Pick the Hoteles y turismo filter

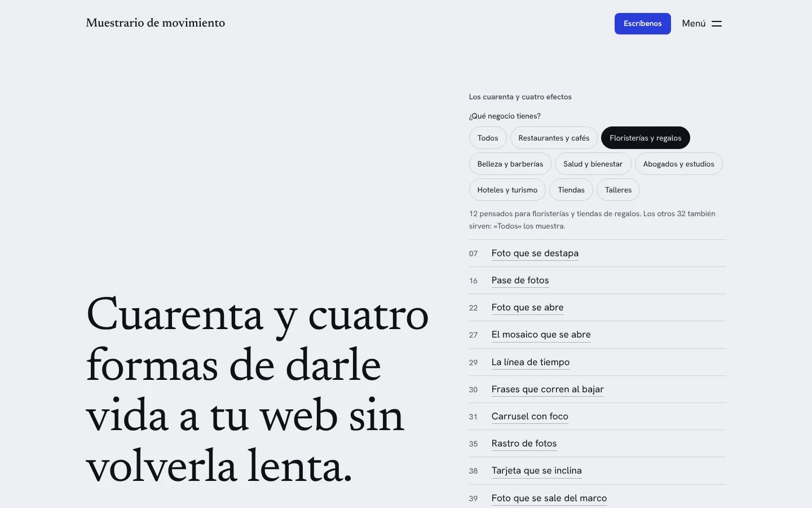tap(507, 190)
